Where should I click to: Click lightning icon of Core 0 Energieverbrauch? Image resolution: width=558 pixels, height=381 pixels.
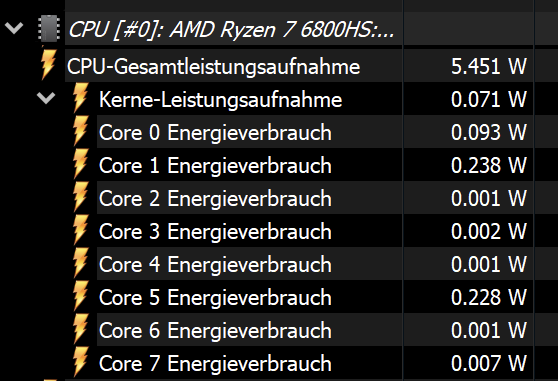click(x=80, y=131)
